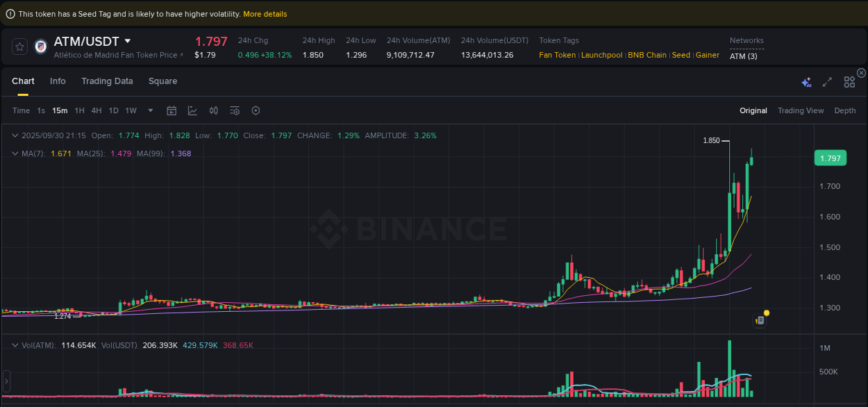Click the green 1.797 price label on the axis
This screenshot has height=407, width=868.
(830, 158)
